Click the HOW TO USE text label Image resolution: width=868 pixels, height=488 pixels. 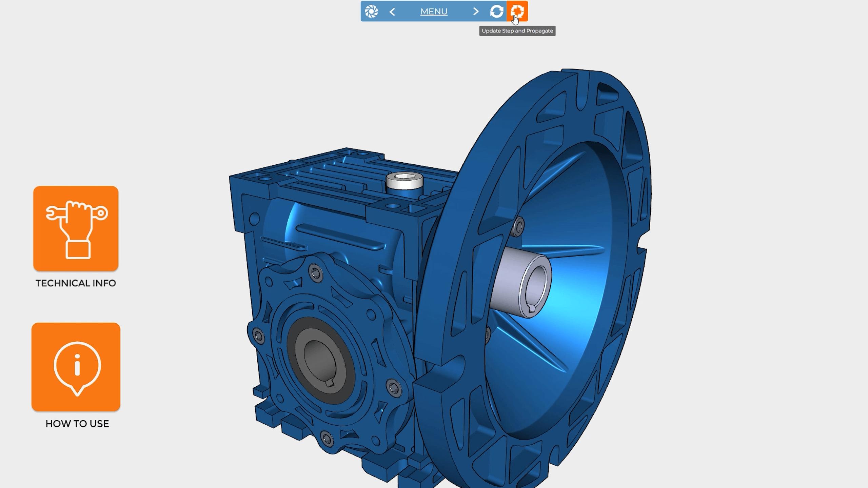click(77, 424)
